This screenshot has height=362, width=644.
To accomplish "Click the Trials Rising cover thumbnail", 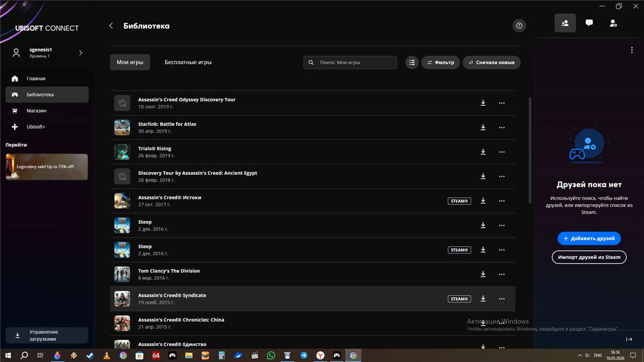I will coord(122,152).
